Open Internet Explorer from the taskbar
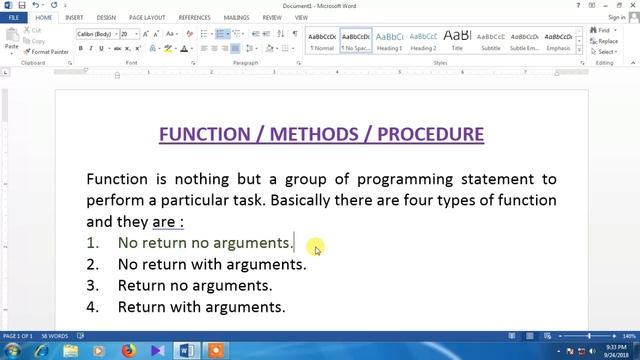The image size is (640, 360). tap(41, 351)
